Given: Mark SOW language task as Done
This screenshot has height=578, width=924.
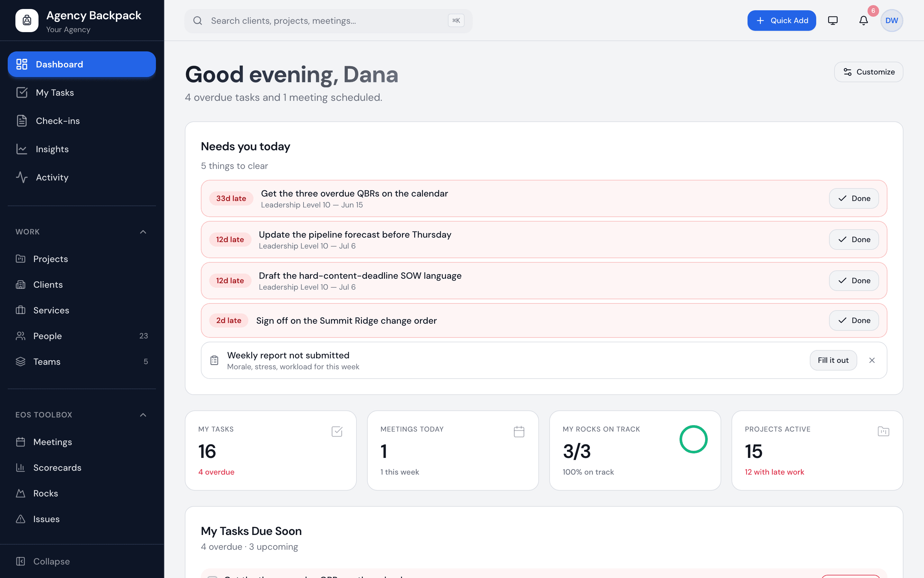Looking at the screenshot, I should [x=854, y=281].
